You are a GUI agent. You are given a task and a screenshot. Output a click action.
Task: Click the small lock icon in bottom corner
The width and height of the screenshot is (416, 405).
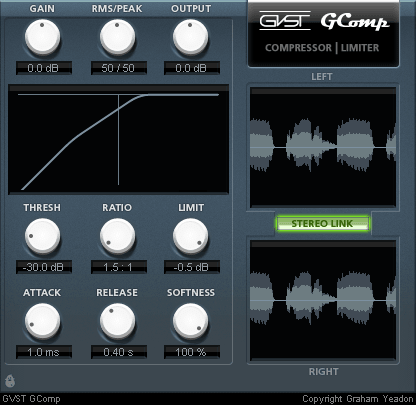pyautogui.click(x=10, y=381)
